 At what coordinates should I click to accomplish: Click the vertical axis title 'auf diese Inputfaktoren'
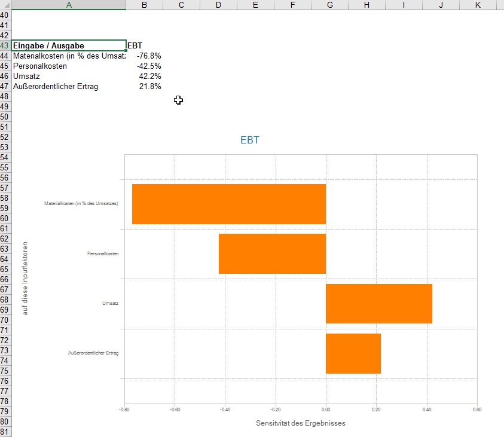[x=25, y=278]
